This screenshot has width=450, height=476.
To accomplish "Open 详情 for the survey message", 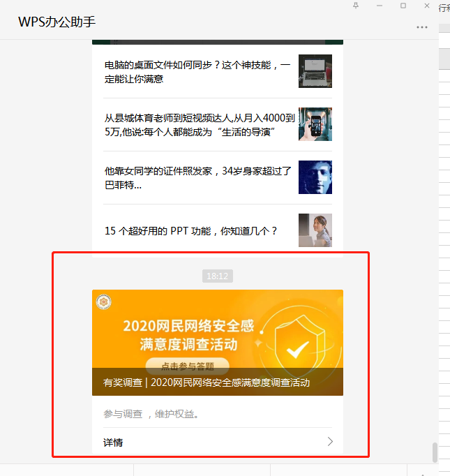I will pos(218,442).
